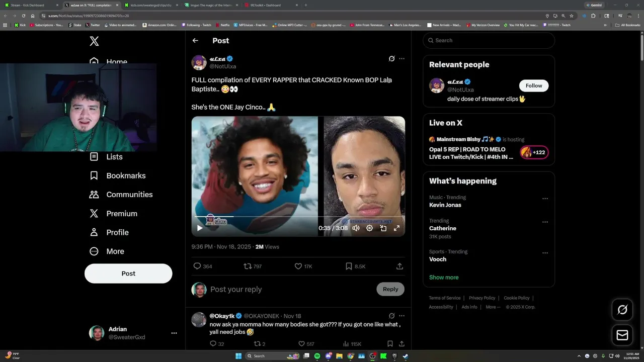This screenshot has height=362, width=644.
Task: Open Privacy Policy link
Action: click(482, 298)
